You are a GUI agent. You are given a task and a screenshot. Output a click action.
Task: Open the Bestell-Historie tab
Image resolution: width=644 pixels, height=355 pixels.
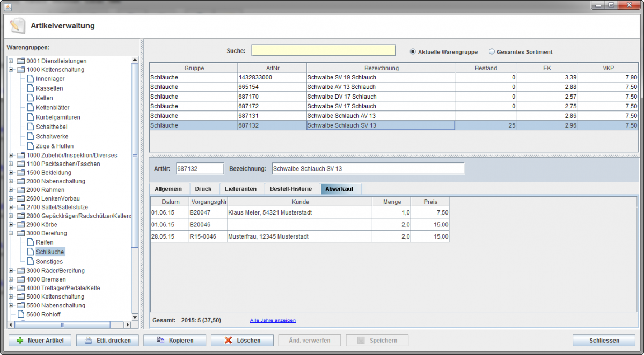291,189
